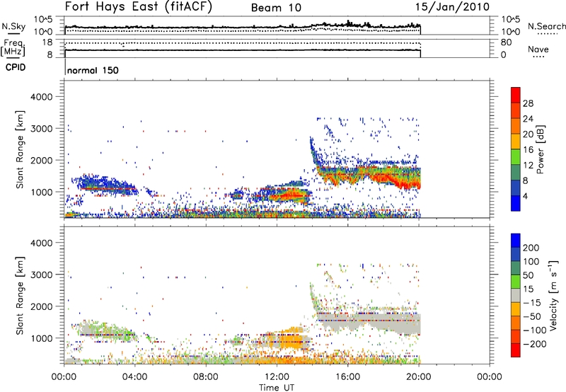The height and width of the screenshot is (392, 566).
Task: Click the velocity panel 'Slant Range [km]' label
Action: [20, 295]
